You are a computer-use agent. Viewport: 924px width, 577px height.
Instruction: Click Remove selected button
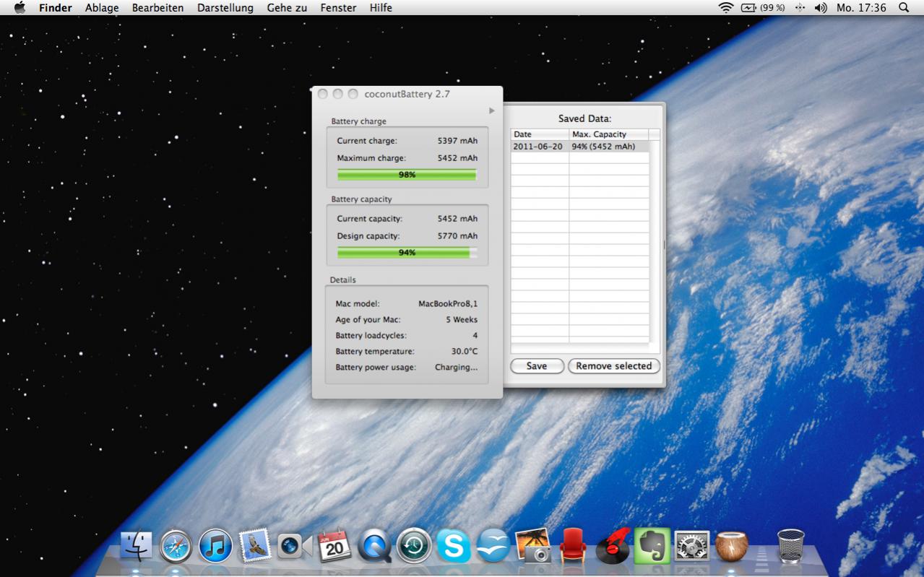click(614, 366)
